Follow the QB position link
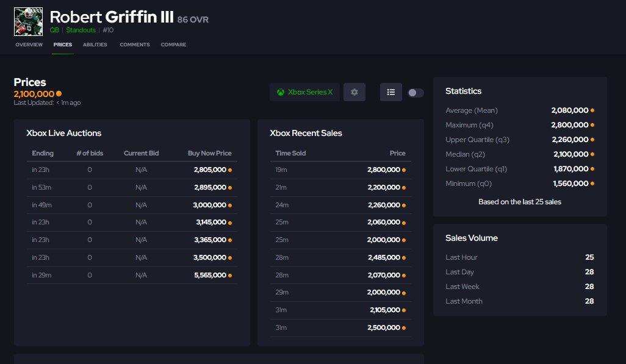The width and height of the screenshot is (626, 364). [54, 30]
